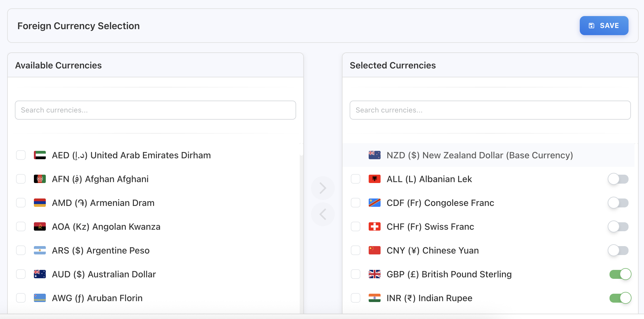Enable the Chinese Yuan toggle

(x=618, y=251)
